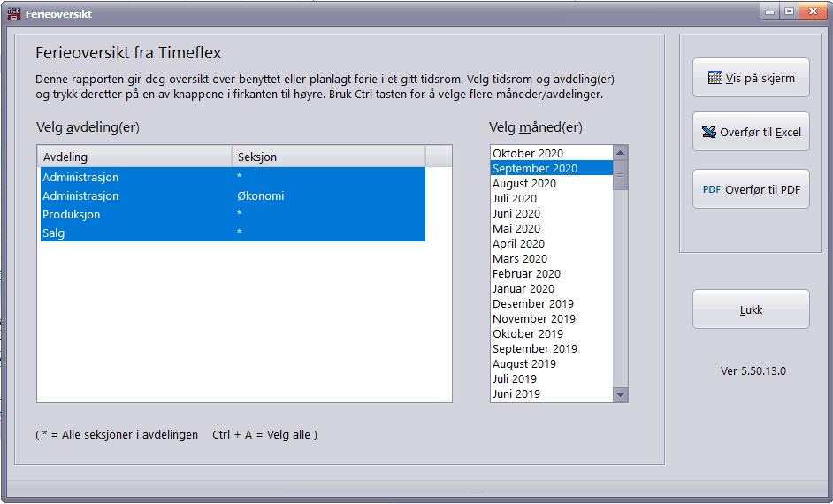Click the PDF icon on Overfør til PDF
Image resolution: width=833 pixels, height=504 pixels.
(711, 189)
